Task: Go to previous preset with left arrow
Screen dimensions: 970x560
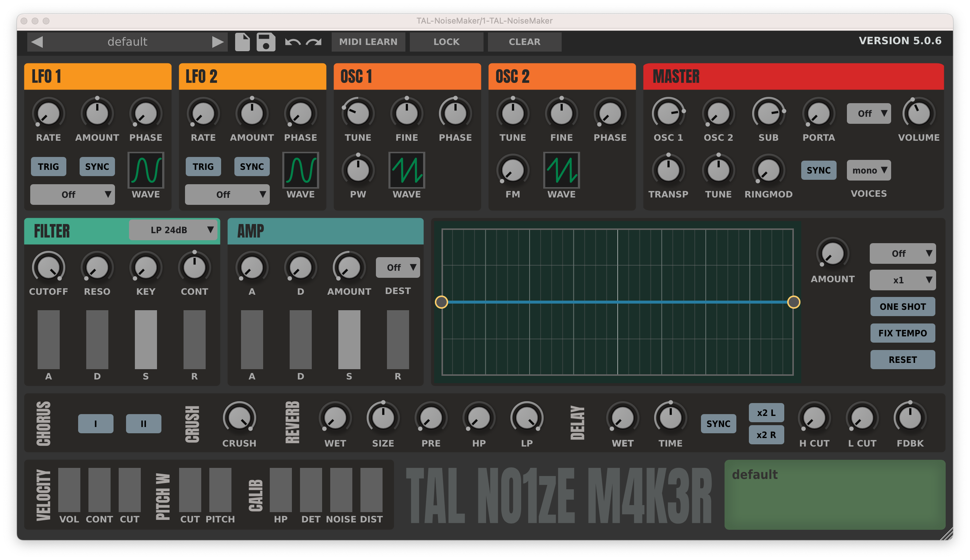Action: (37, 42)
